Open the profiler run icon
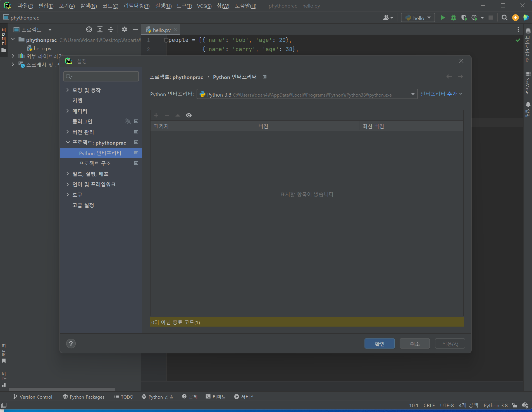This screenshot has height=412, width=532. pyautogui.click(x=474, y=18)
